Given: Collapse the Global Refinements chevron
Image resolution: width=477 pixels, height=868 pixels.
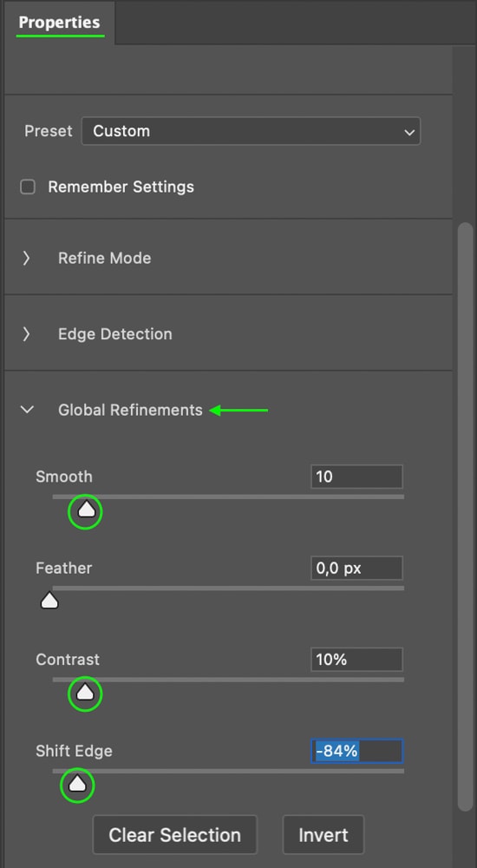Looking at the screenshot, I should [27, 411].
